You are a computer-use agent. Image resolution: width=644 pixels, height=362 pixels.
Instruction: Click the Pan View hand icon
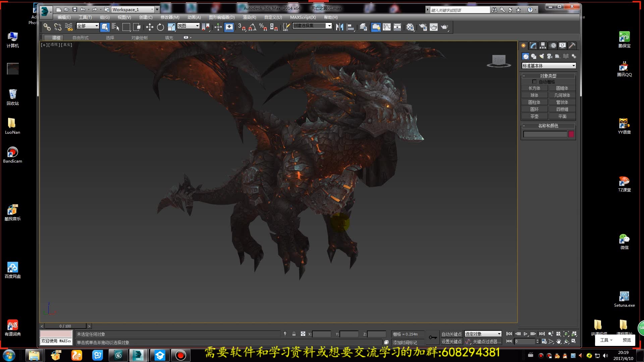click(x=559, y=342)
